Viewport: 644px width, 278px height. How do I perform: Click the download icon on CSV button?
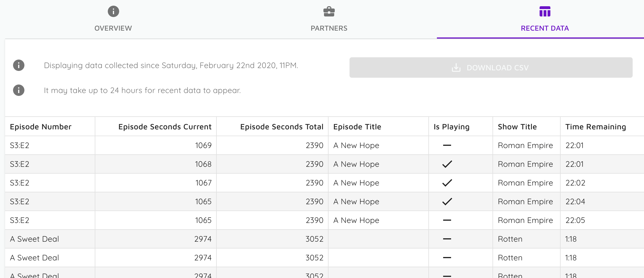[456, 68]
